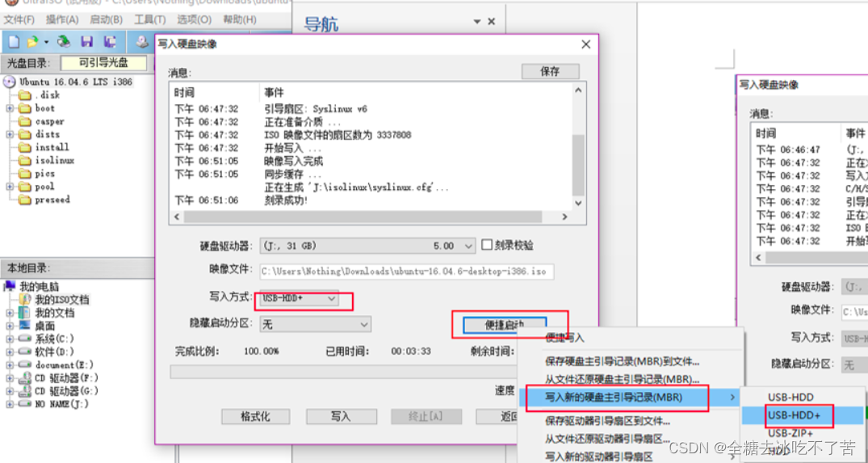Select 写入新的硬盘主引导记录(MBR) menu entry
This screenshot has width=868, height=463.
point(614,398)
